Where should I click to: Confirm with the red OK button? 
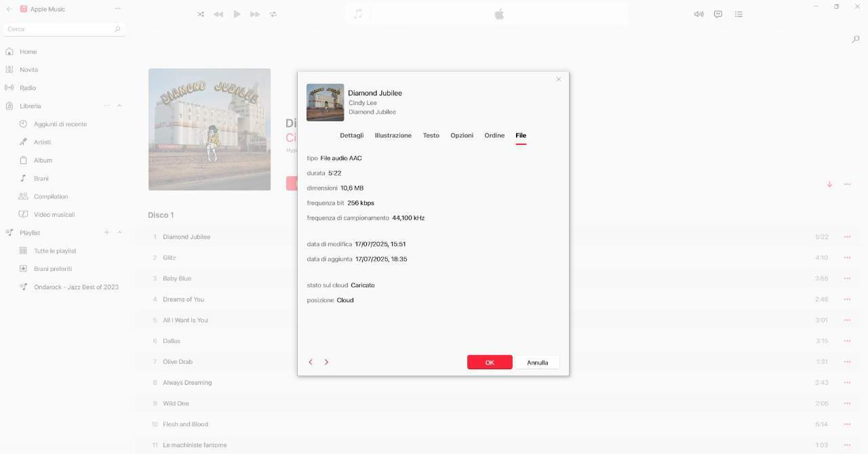click(490, 363)
